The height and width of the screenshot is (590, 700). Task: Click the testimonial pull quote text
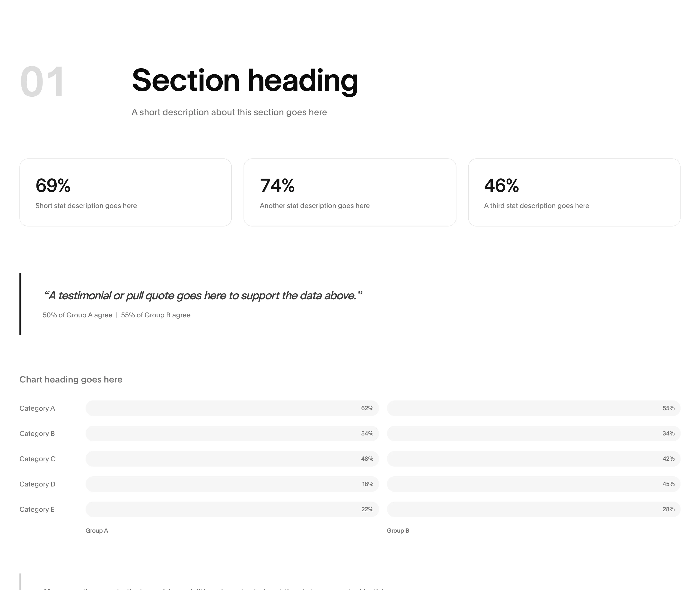pyautogui.click(x=202, y=296)
